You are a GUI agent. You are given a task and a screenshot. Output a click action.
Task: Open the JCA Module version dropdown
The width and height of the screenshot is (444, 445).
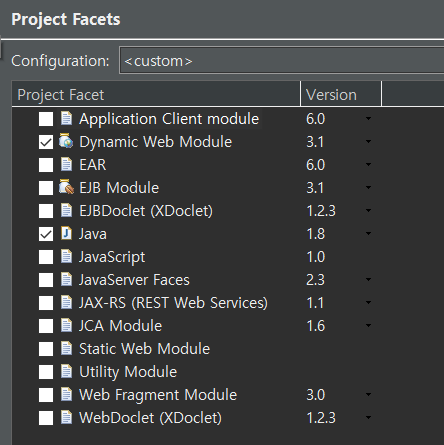point(368,325)
